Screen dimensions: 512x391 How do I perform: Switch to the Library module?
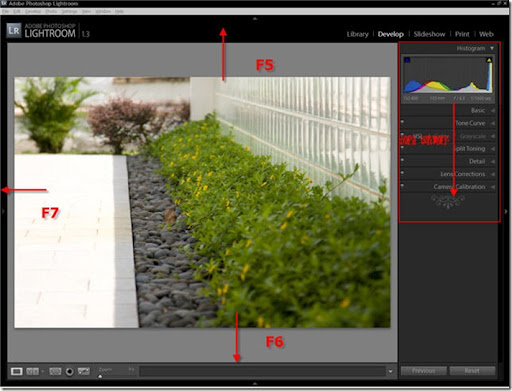pos(357,34)
